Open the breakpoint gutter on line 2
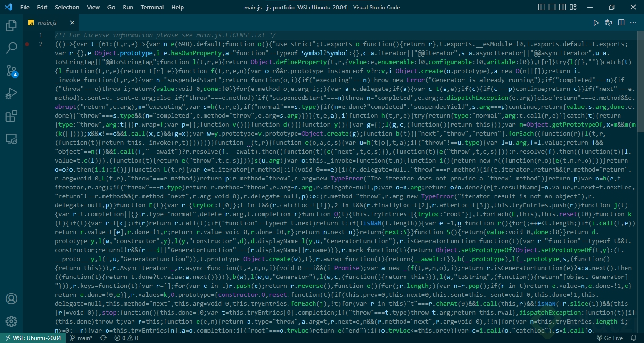Image resolution: width=644 pixels, height=343 pixels. click(27, 44)
